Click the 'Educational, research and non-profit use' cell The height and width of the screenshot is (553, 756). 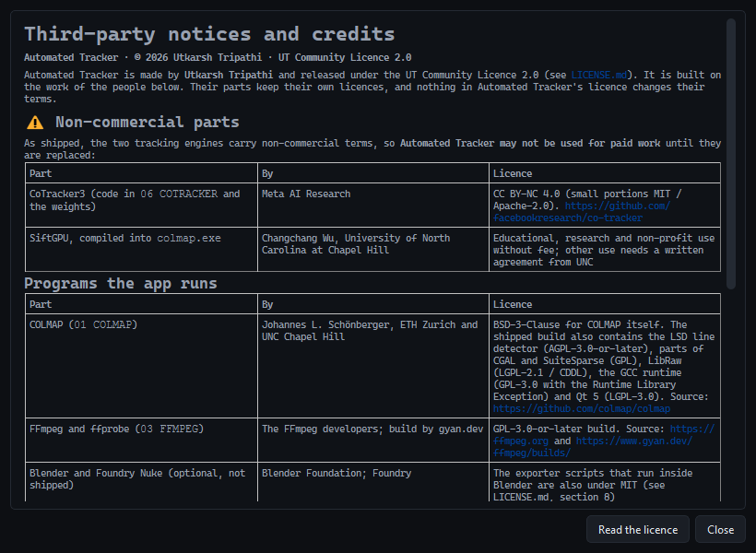[x=605, y=249]
